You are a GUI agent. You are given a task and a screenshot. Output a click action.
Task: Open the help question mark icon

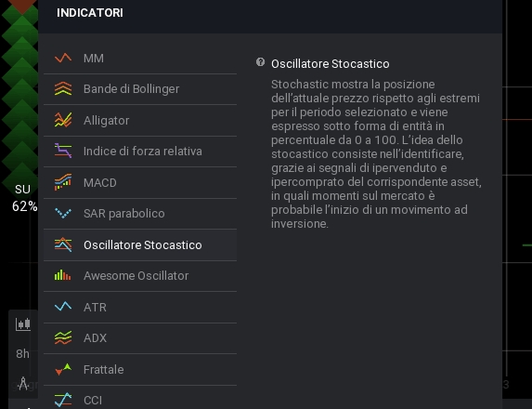tap(260, 62)
